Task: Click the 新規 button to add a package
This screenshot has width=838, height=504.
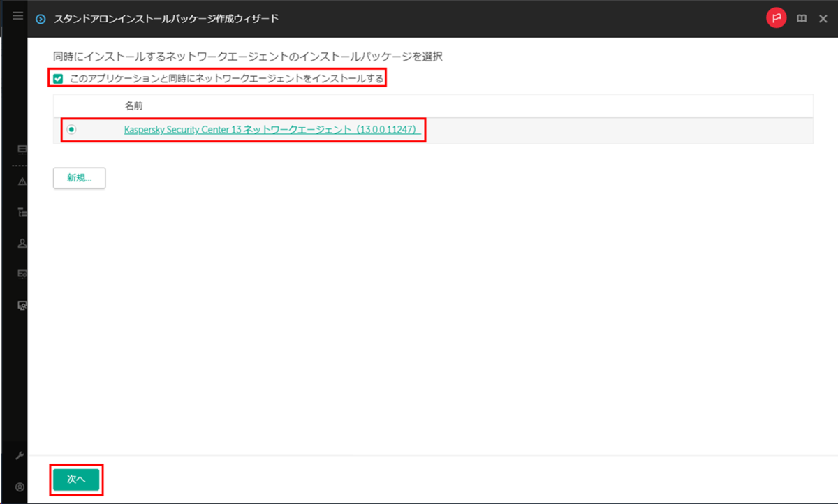Action: (78, 178)
